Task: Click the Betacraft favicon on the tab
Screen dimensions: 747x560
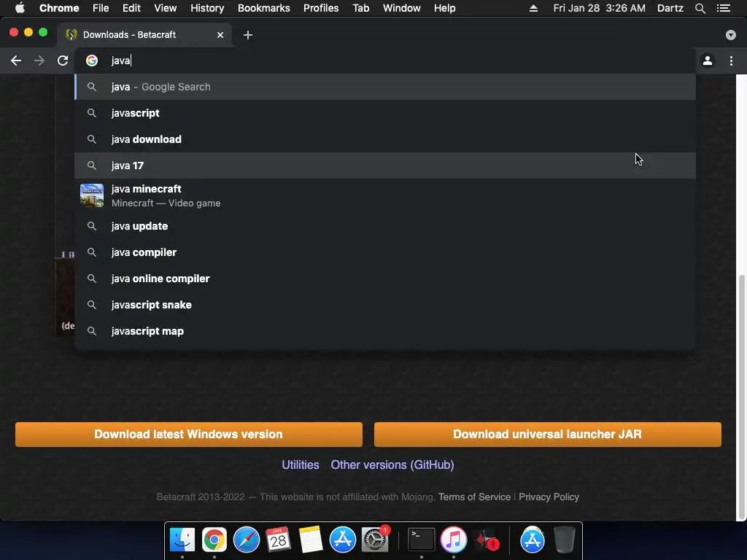Action: point(71,35)
